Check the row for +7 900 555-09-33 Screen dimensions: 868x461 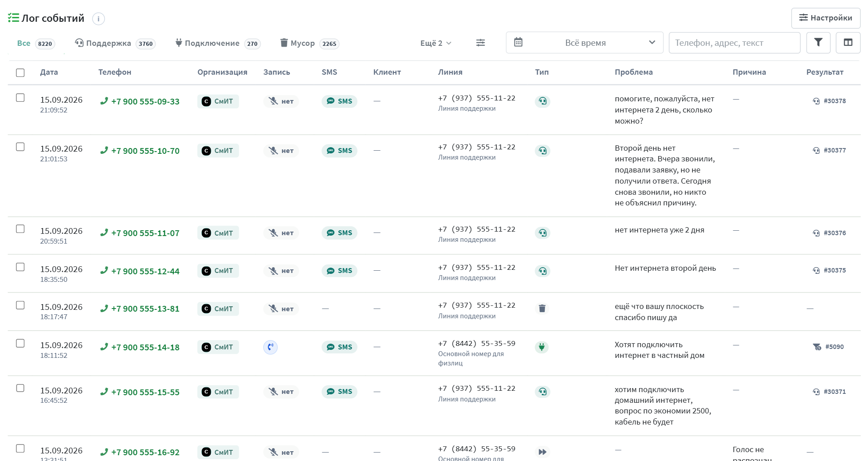(x=20, y=98)
